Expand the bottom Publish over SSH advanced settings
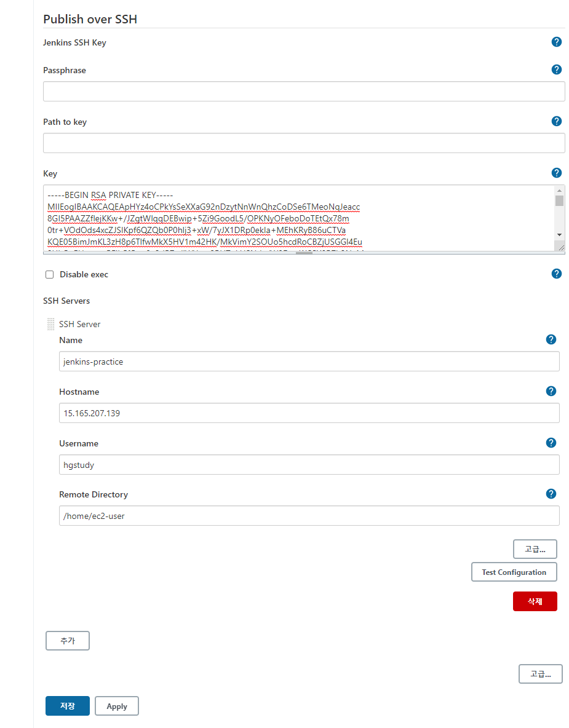The height and width of the screenshot is (728, 569). pyautogui.click(x=540, y=674)
